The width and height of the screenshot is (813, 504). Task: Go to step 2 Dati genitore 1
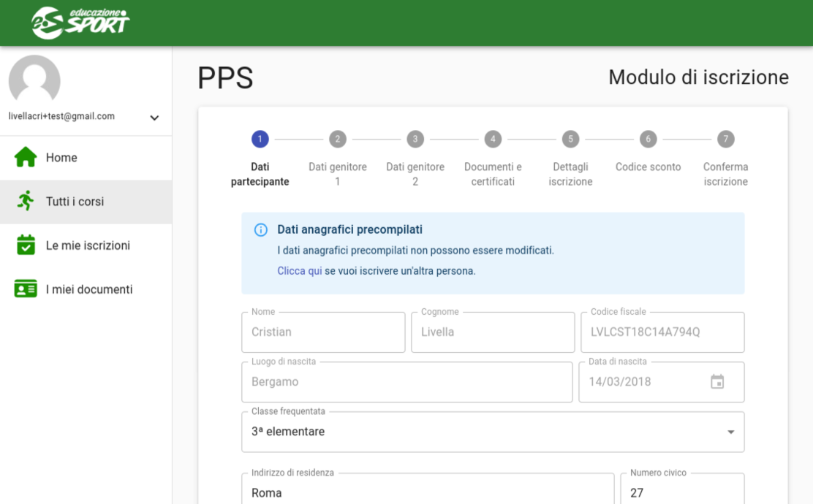pos(337,140)
